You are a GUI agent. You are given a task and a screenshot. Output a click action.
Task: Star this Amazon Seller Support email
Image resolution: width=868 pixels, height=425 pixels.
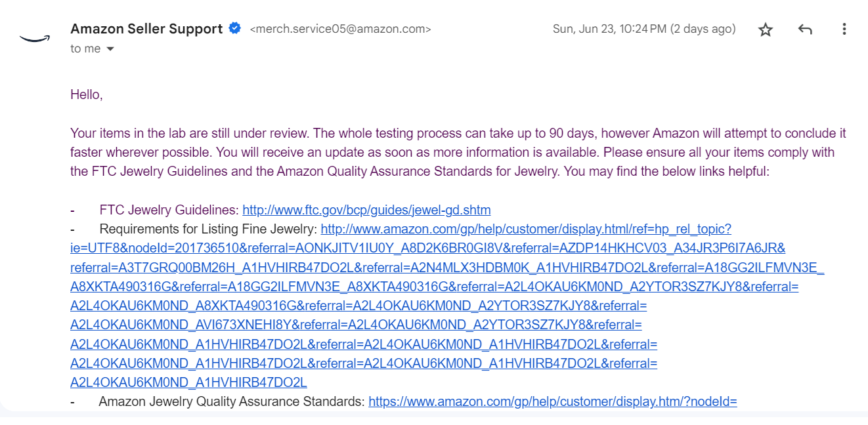click(766, 30)
